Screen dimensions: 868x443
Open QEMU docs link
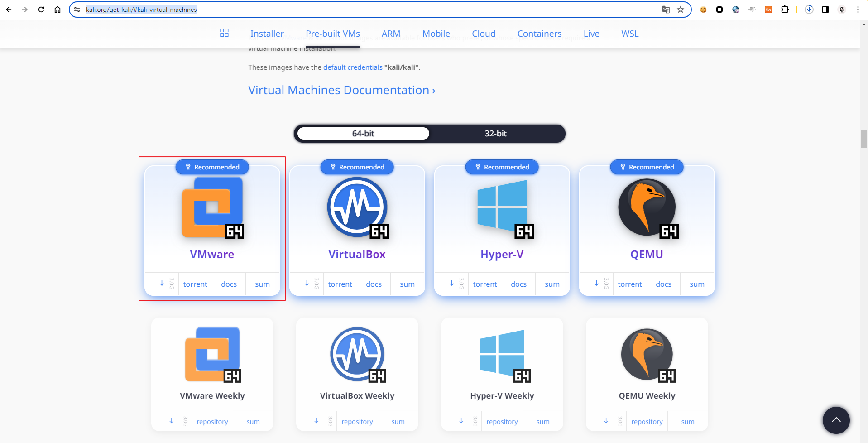tap(663, 284)
